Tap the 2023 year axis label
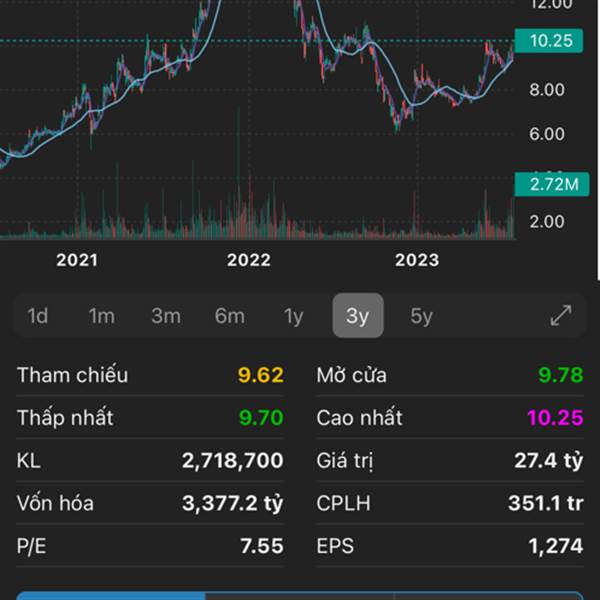This screenshot has width=600, height=600. click(x=417, y=260)
